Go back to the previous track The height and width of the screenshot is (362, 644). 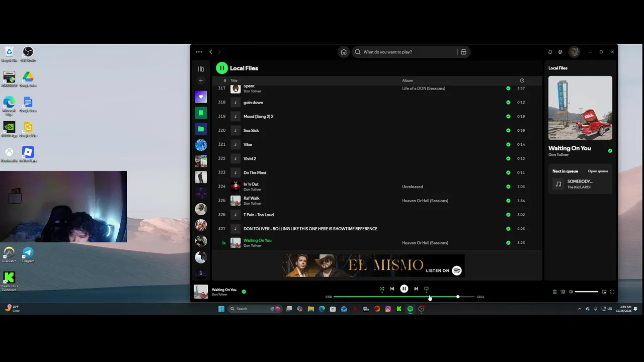pos(392,289)
